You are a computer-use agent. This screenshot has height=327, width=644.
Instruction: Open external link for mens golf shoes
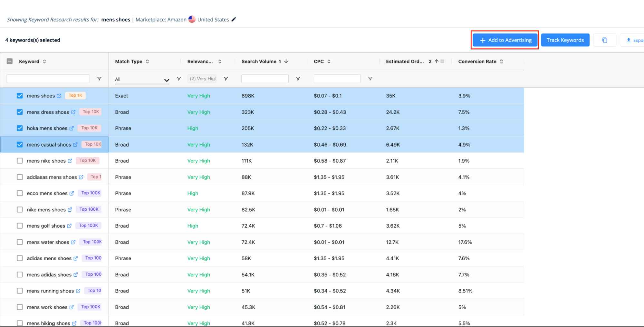point(69,226)
